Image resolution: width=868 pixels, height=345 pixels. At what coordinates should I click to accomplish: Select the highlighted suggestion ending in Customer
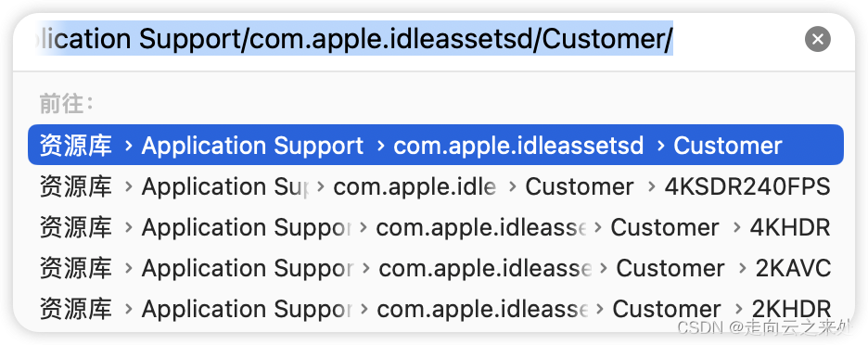[436, 145]
